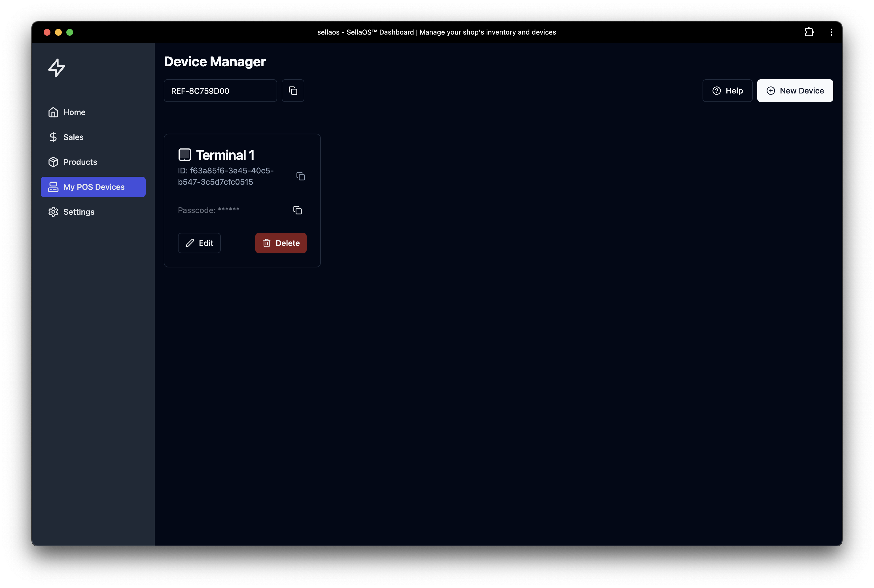
Task: Expand the three-dot menu in the title bar
Action: pos(831,32)
